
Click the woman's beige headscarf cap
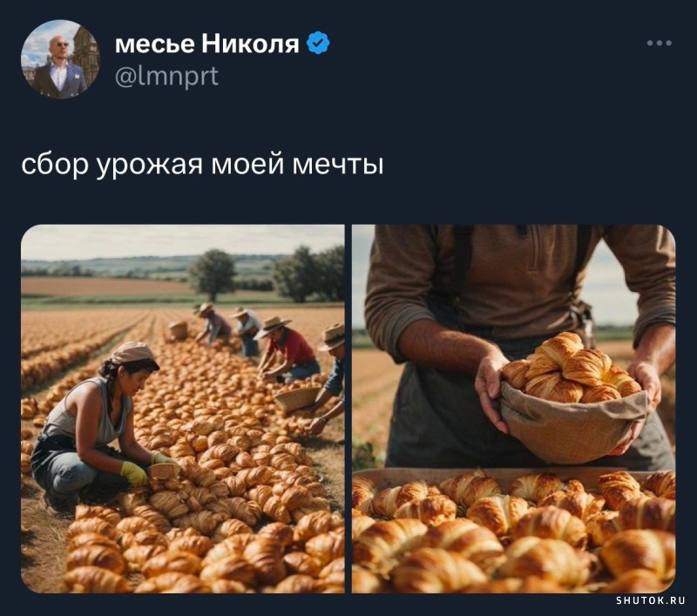(x=134, y=355)
